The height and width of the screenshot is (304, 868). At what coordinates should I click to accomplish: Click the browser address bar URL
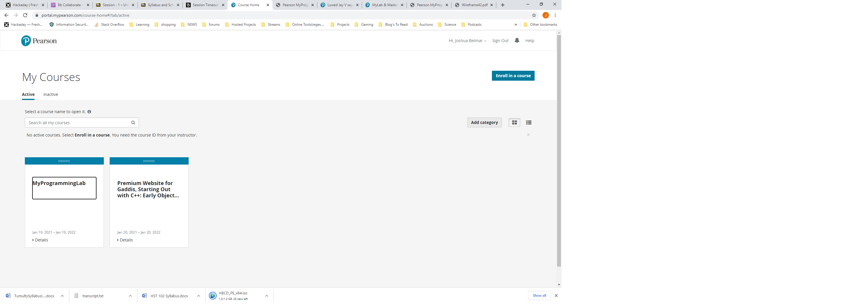click(x=85, y=15)
